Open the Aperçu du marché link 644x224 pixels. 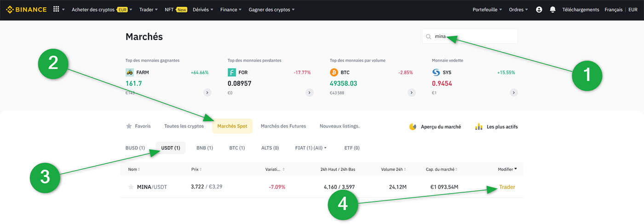point(441,126)
